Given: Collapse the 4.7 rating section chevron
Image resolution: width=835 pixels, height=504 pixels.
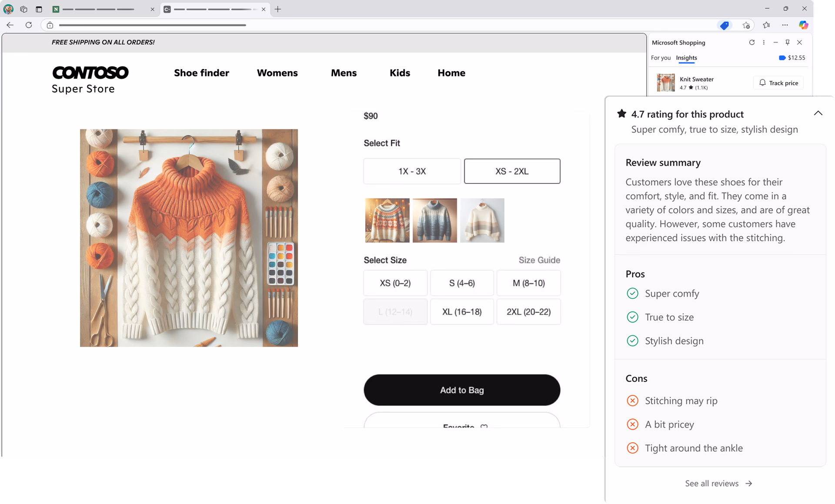Looking at the screenshot, I should point(818,113).
